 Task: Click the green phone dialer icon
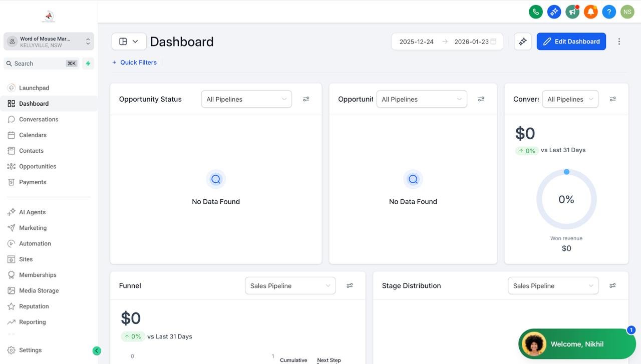[536, 12]
